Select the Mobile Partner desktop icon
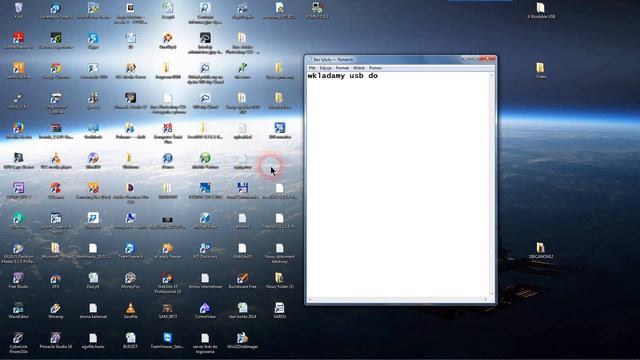 [205, 160]
